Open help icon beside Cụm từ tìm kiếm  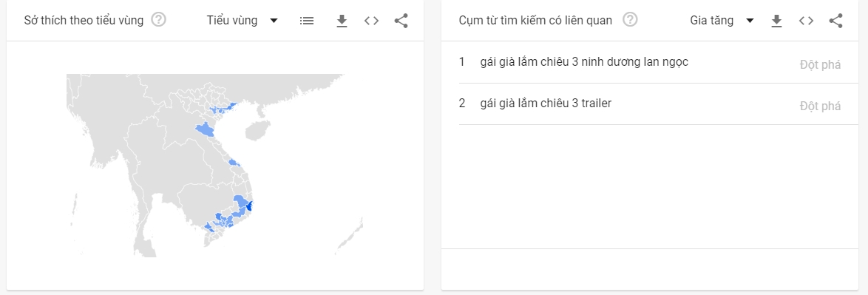pyautogui.click(x=630, y=21)
